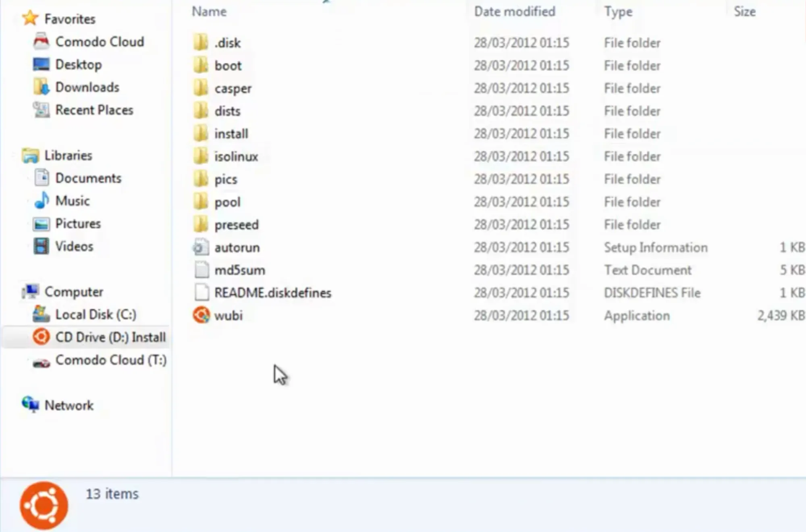Click the Videos library icon

coord(41,246)
